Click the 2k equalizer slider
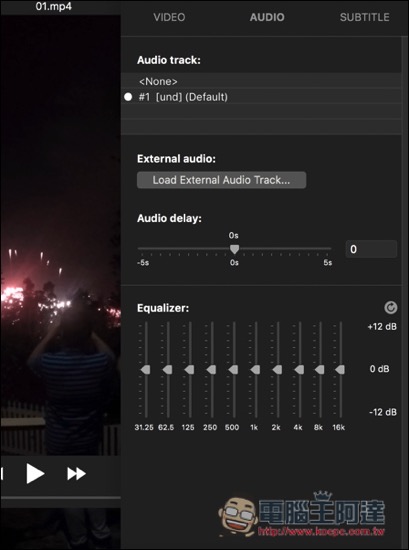 point(277,369)
